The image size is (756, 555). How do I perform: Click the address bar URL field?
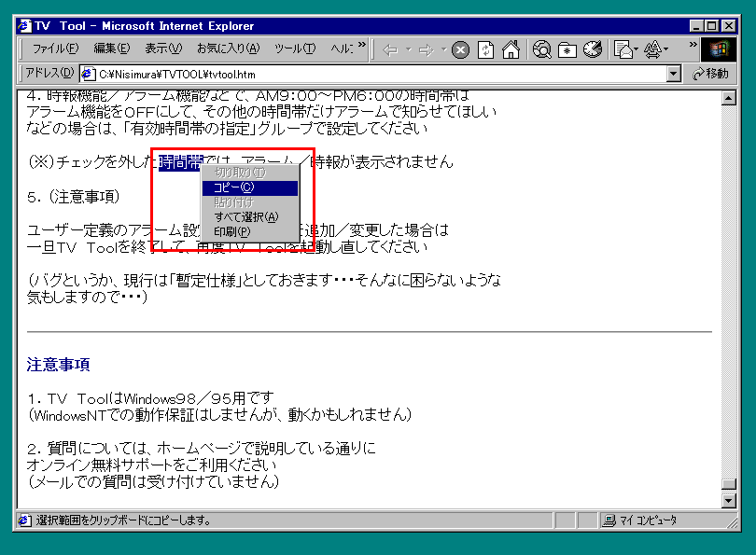(x=373, y=74)
